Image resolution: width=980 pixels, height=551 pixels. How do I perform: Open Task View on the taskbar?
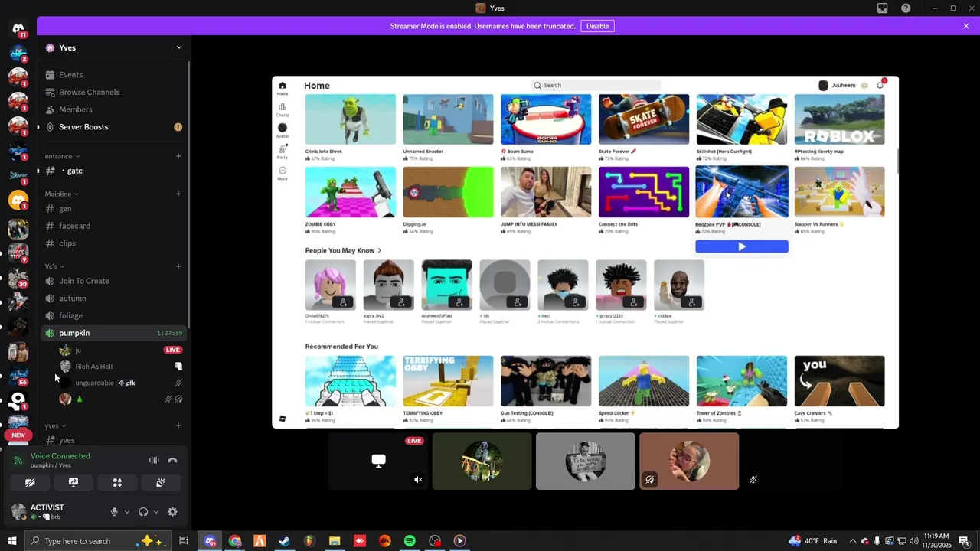coord(184,541)
